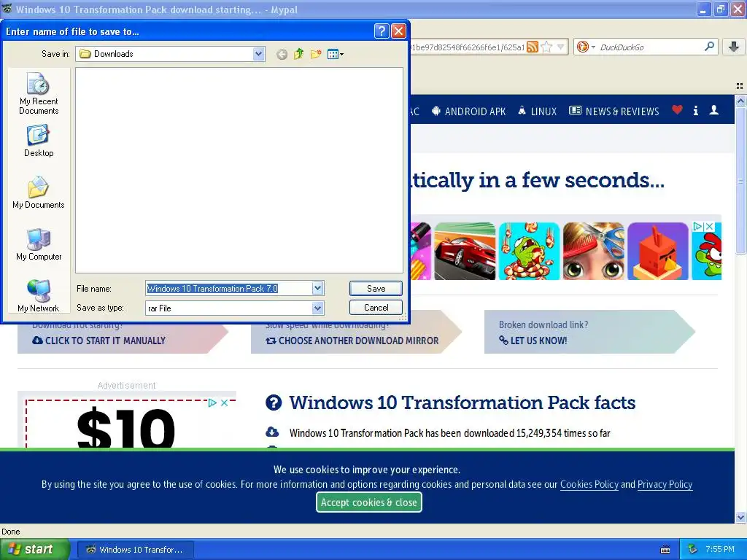Select Desktop location in save dialog
Viewport: 747px width, 560px height.
[39, 141]
